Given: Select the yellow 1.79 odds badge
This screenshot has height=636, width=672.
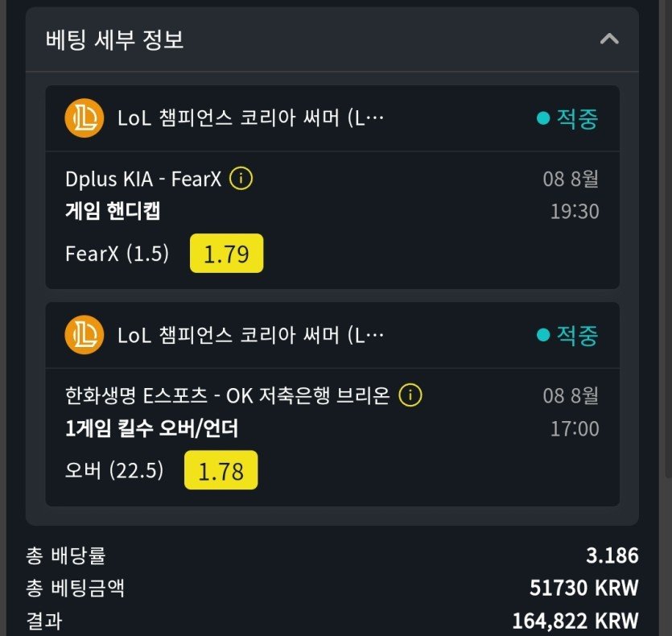Looking at the screenshot, I should tap(226, 254).
